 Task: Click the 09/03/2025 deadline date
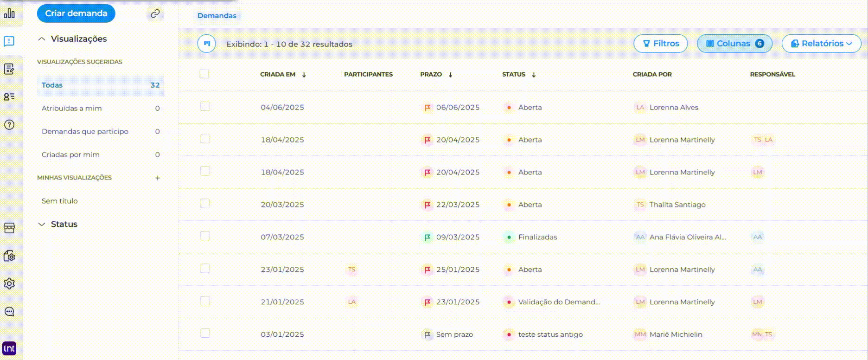pos(458,237)
